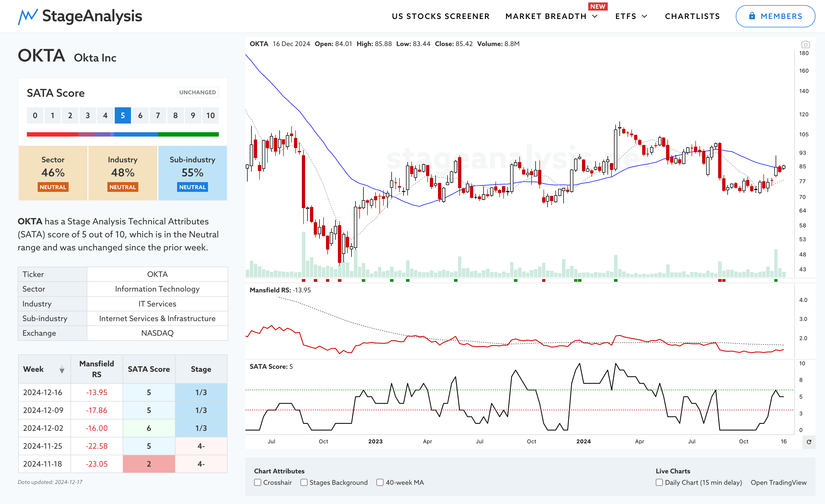Click the 2024-11-18 week row
The height and width of the screenshot is (504, 825).
(x=123, y=464)
